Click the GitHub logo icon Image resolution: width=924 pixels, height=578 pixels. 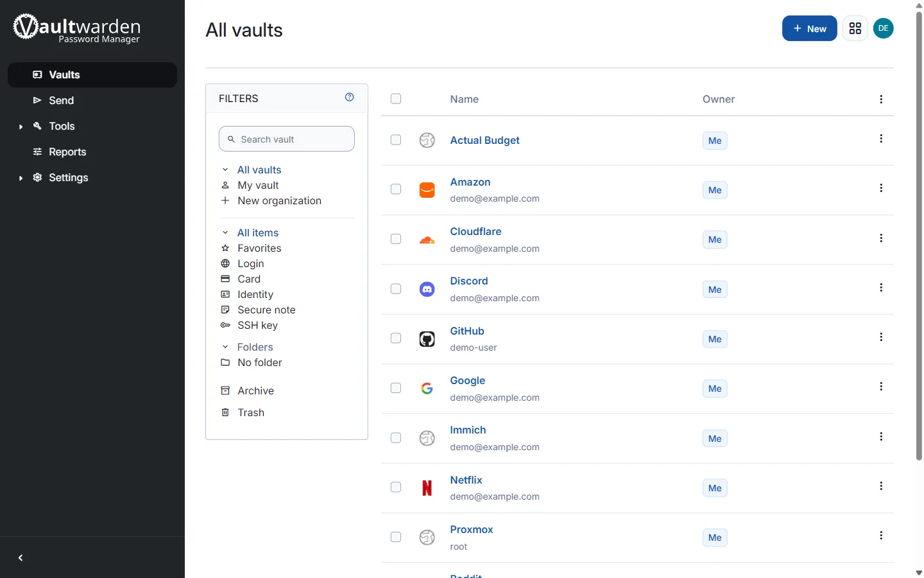427,339
